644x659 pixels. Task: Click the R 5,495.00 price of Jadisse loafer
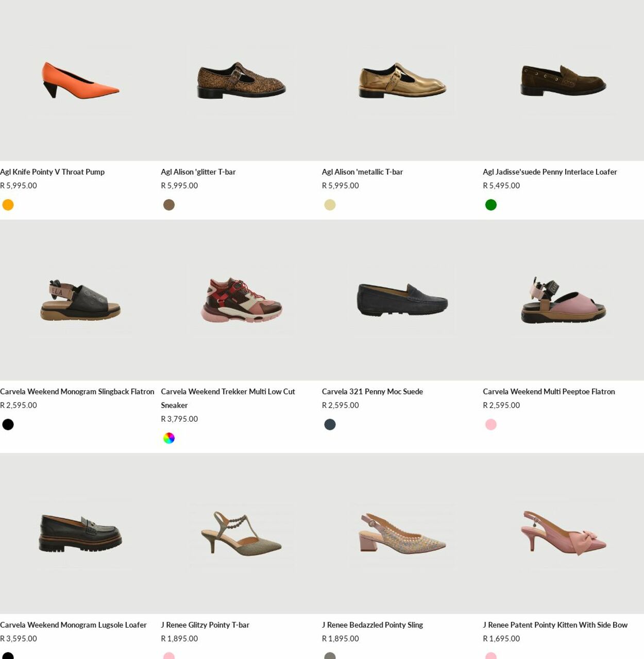point(501,186)
